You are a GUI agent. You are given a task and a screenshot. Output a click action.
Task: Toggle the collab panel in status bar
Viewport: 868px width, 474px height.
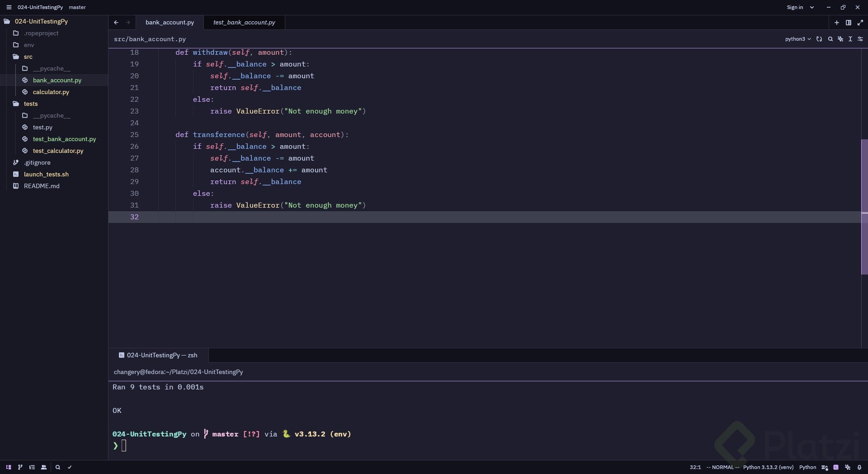click(44, 467)
